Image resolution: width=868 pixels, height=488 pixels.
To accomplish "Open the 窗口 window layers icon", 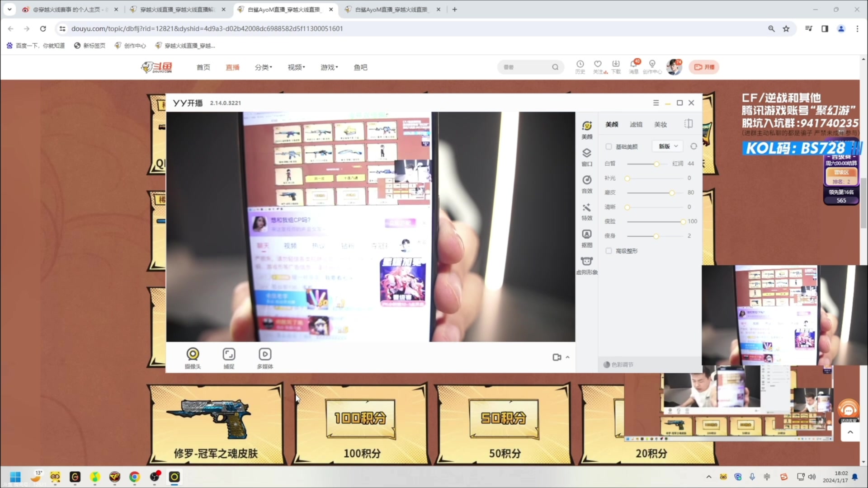I will [x=587, y=153].
